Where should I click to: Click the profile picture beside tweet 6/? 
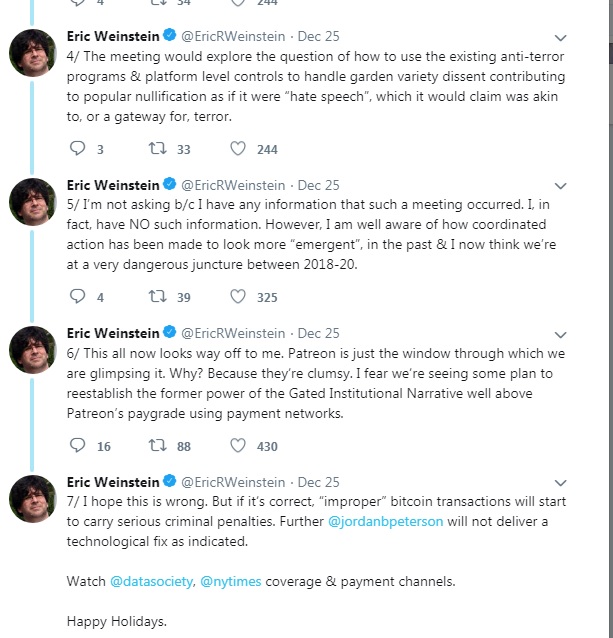(x=32, y=349)
